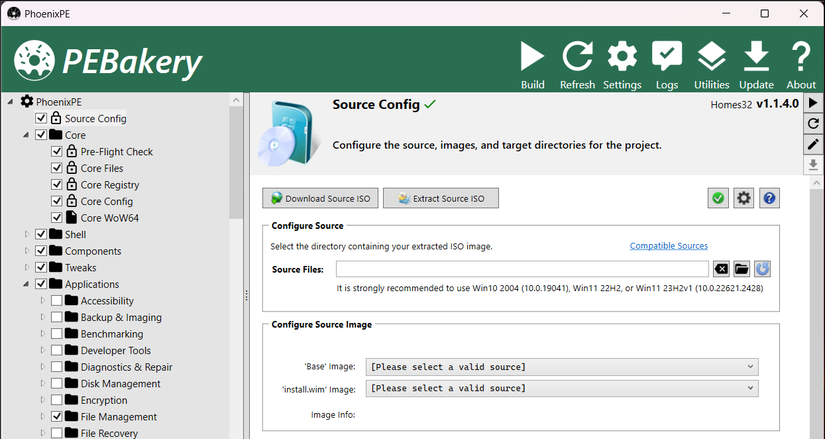This screenshot has width=825, height=439.
Task: Click the browse folder icon for Source Files
Action: [741, 269]
